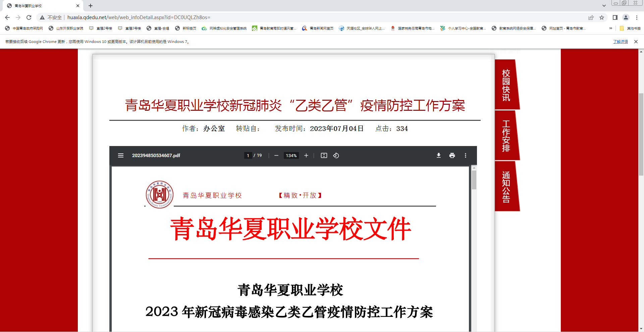The width and height of the screenshot is (644, 332).
Task: Reload the current page
Action: click(x=29, y=17)
